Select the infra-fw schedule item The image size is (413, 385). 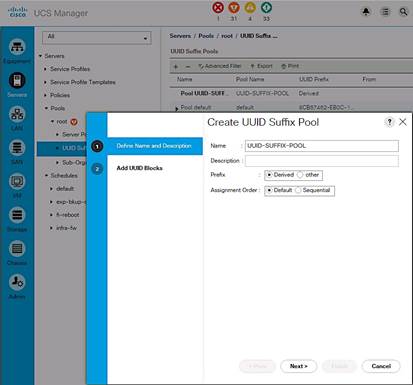click(66, 228)
